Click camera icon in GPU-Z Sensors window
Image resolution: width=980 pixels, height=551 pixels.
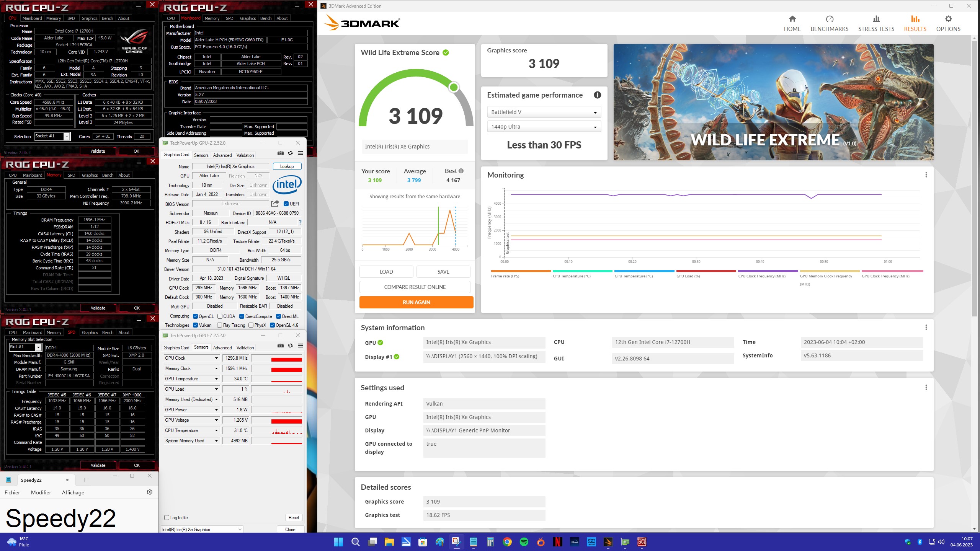tap(281, 346)
